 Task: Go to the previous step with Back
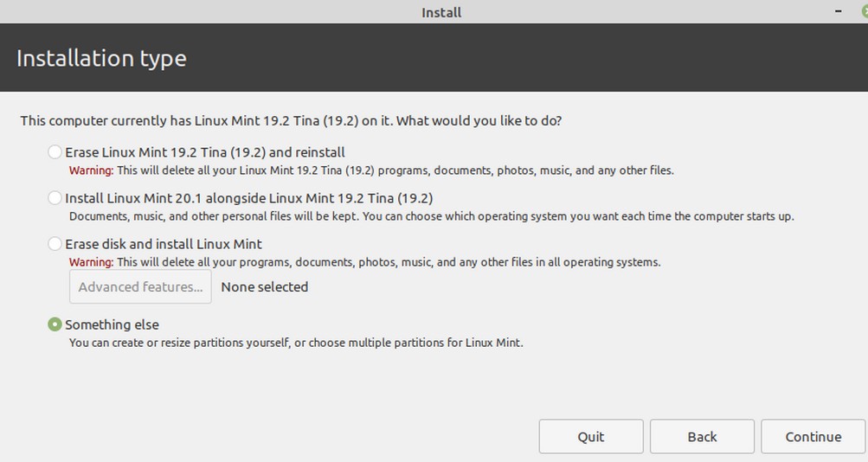[702, 437]
